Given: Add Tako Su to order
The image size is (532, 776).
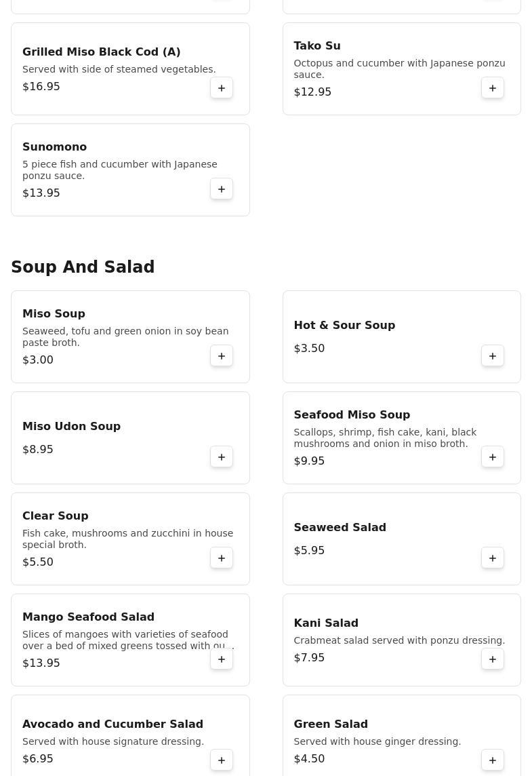Looking at the screenshot, I should 493,88.
